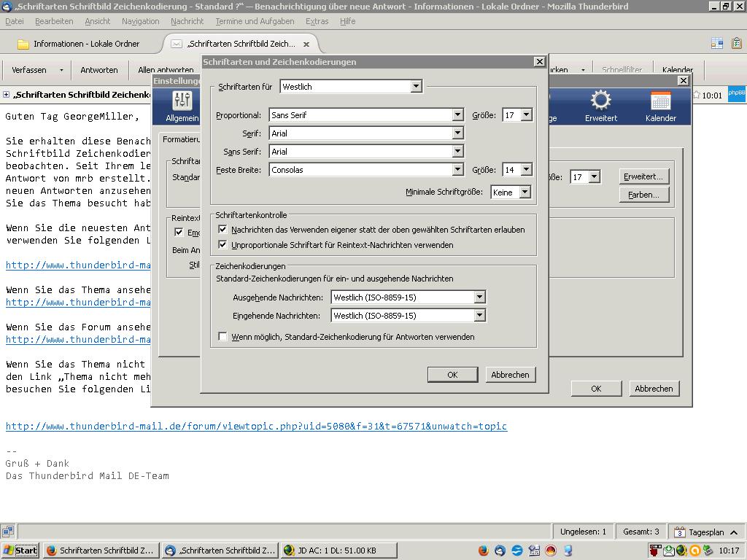Click OK in the fonts dialog

click(x=452, y=374)
